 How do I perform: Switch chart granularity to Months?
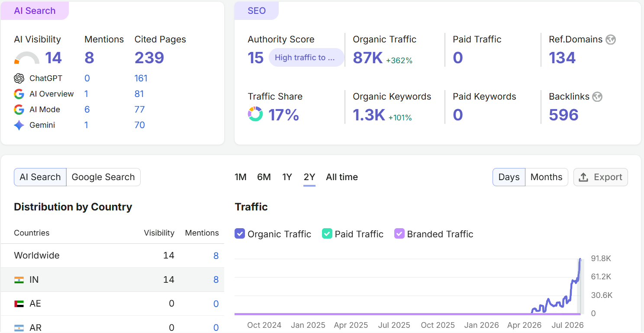point(547,177)
